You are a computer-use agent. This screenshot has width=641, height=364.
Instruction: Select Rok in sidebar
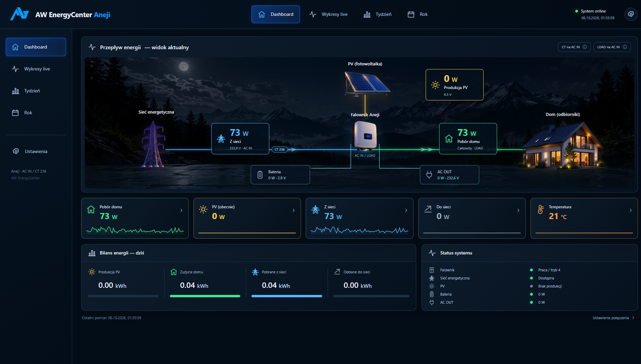[36, 113]
